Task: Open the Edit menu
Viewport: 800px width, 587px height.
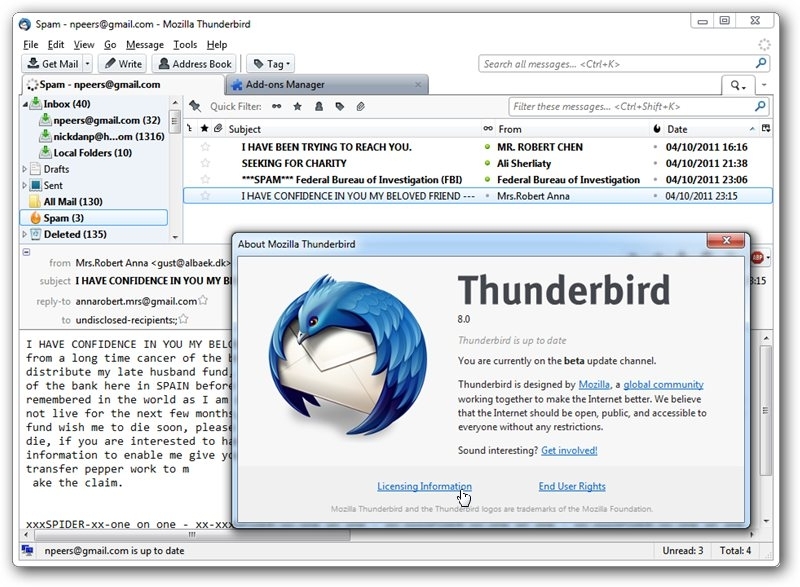Action: (x=56, y=45)
